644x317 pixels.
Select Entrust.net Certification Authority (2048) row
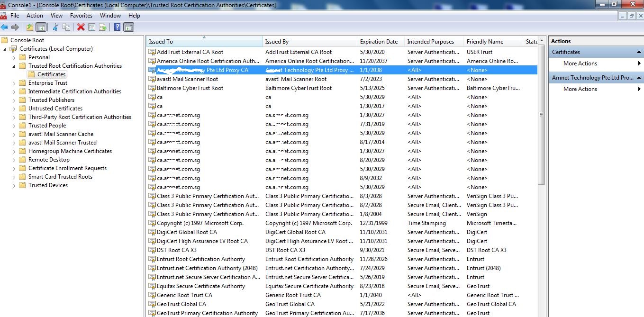click(x=342, y=268)
